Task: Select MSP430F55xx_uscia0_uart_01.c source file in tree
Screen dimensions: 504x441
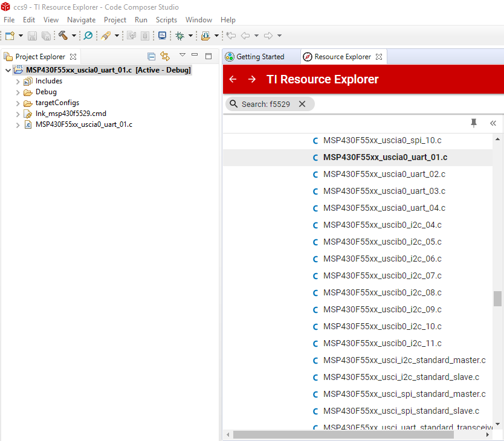Action: click(x=84, y=124)
